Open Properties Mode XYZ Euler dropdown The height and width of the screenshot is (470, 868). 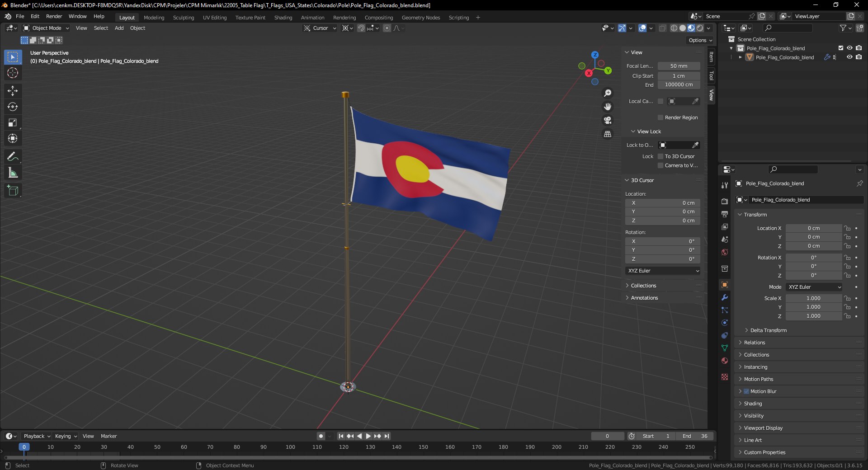pyautogui.click(x=814, y=287)
